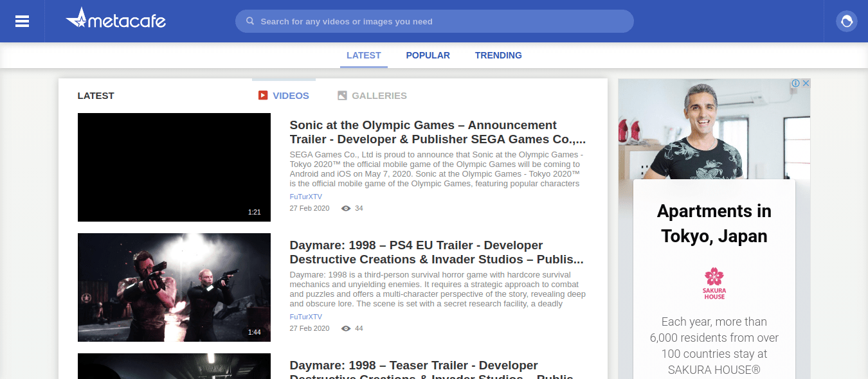Open FuTurXTV channel under the Sonic video

tap(306, 197)
